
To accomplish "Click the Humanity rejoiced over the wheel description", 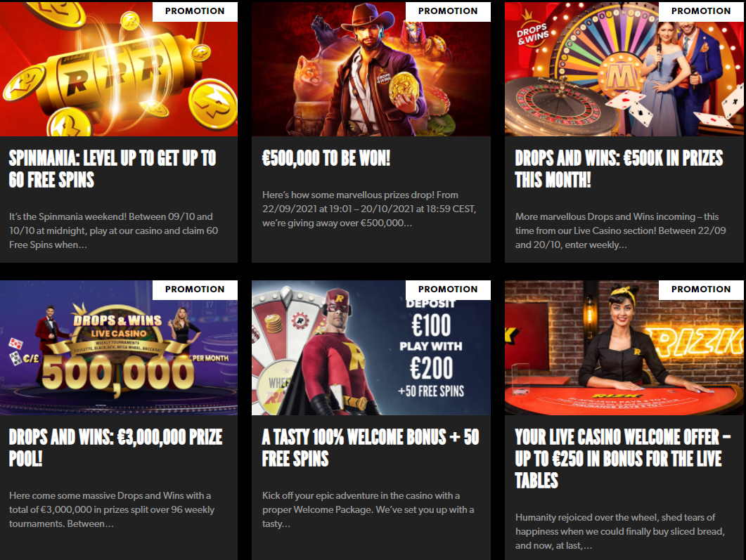I will (x=620, y=531).
